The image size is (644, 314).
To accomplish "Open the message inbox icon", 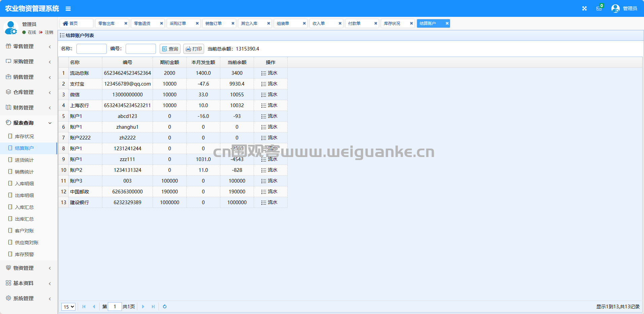I will tap(599, 8).
